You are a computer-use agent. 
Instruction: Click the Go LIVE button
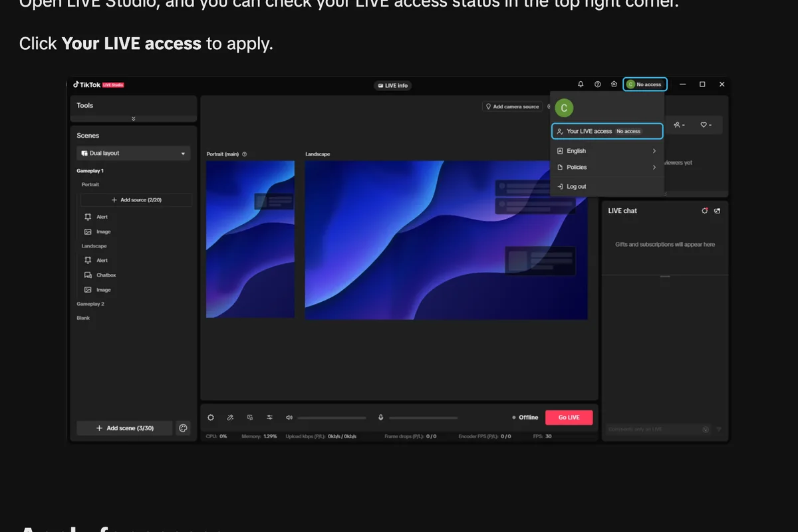(569, 418)
